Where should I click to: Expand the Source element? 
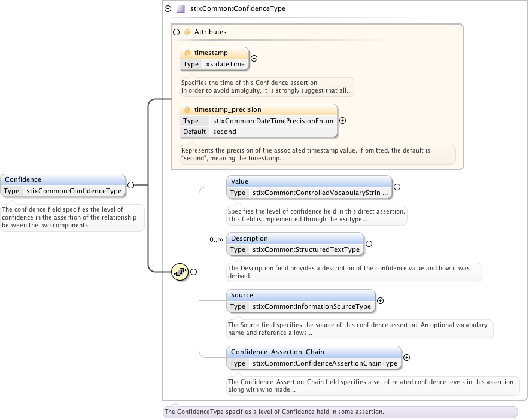click(x=380, y=301)
